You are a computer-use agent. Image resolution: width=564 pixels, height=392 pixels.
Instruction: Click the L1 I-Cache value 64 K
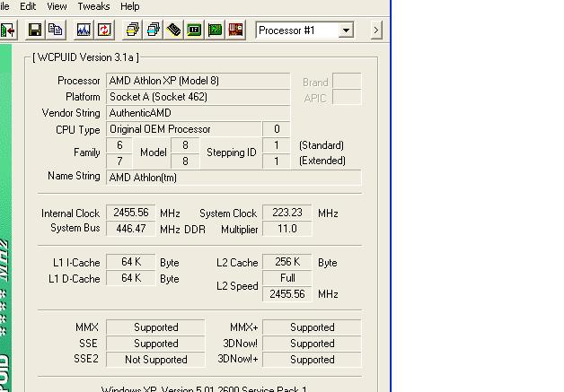click(x=131, y=262)
